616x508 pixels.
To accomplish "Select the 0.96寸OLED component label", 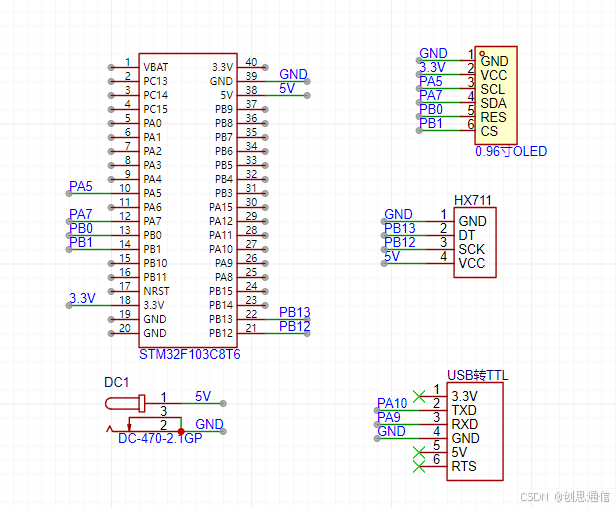I will [x=511, y=151].
